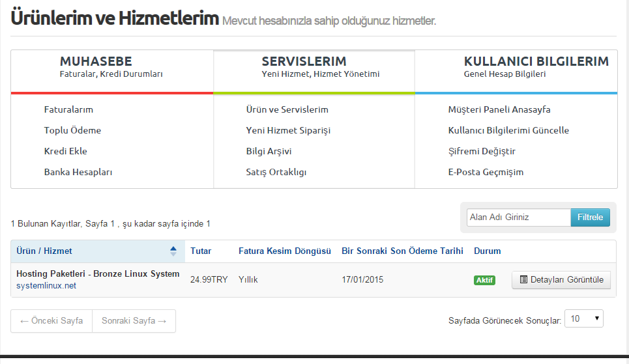
Task: Sort by Bir Sonraki Son Ödeme Tarihi column
Action: point(402,251)
